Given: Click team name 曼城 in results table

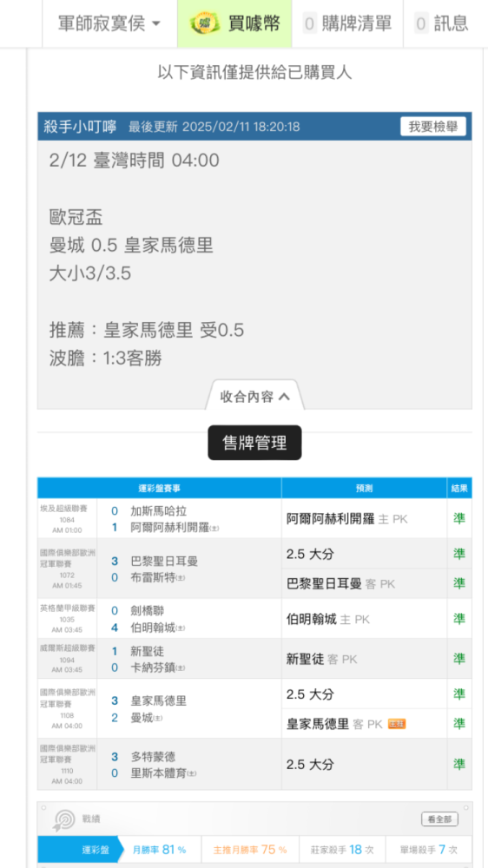Looking at the screenshot, I should click(142, 718).
